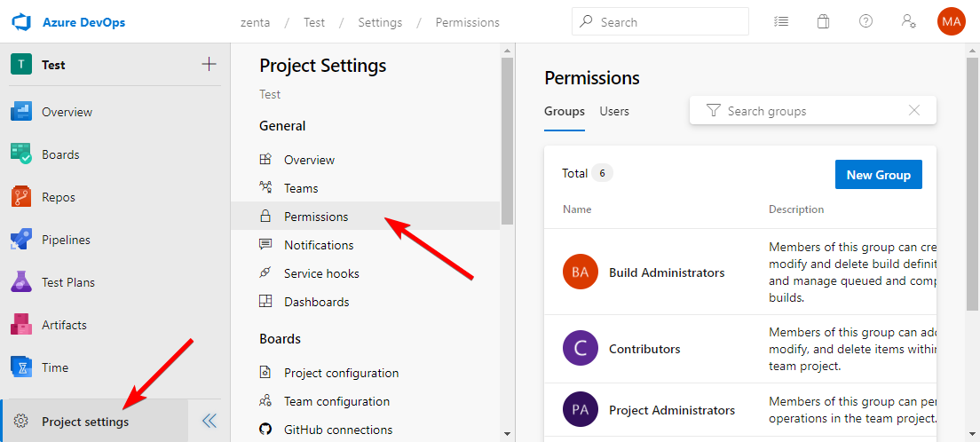The width and height of the screenshot is (980, 442).
Task: Open the Artifacts hub icon
Action: (x=21, y=325)
